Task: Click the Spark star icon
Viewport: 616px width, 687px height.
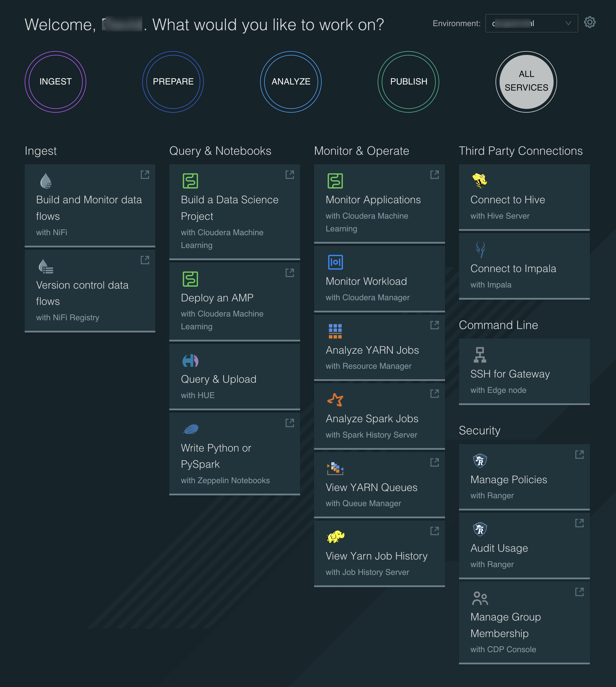Action: pos(335,400)
